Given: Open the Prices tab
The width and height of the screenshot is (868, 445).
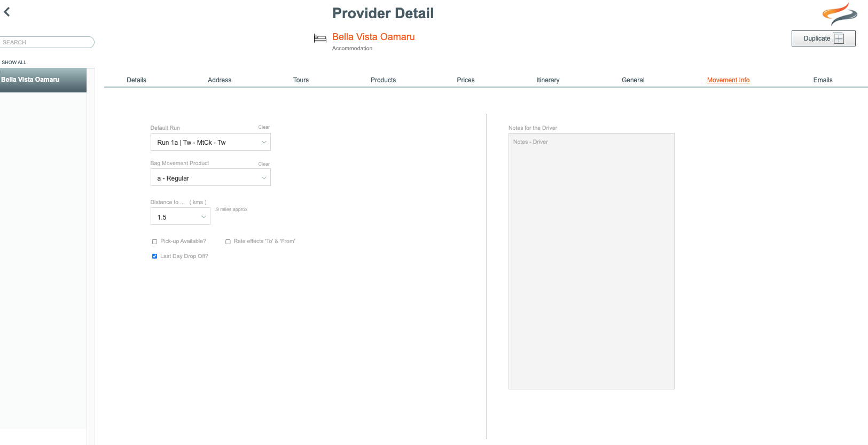Looking at the screenshot, I should (x=466, y=80).
